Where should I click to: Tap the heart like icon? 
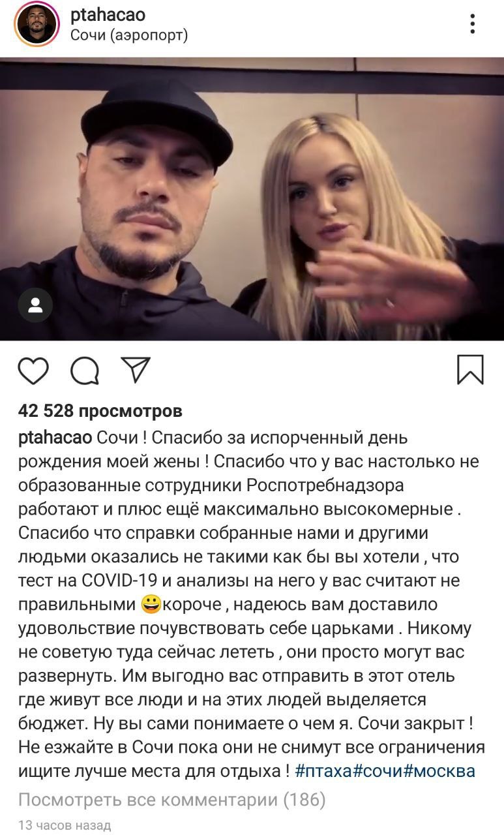[x=33, y=371]
